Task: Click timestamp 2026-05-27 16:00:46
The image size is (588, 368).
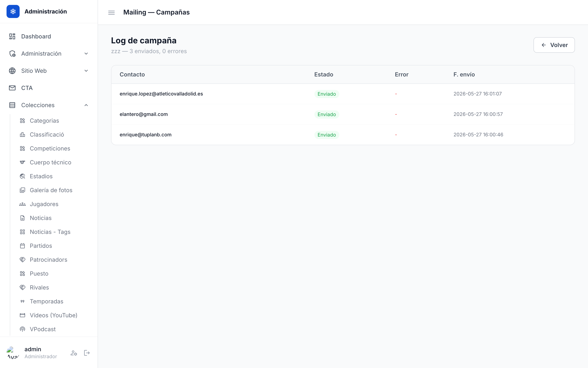Action: coord(478,135)
